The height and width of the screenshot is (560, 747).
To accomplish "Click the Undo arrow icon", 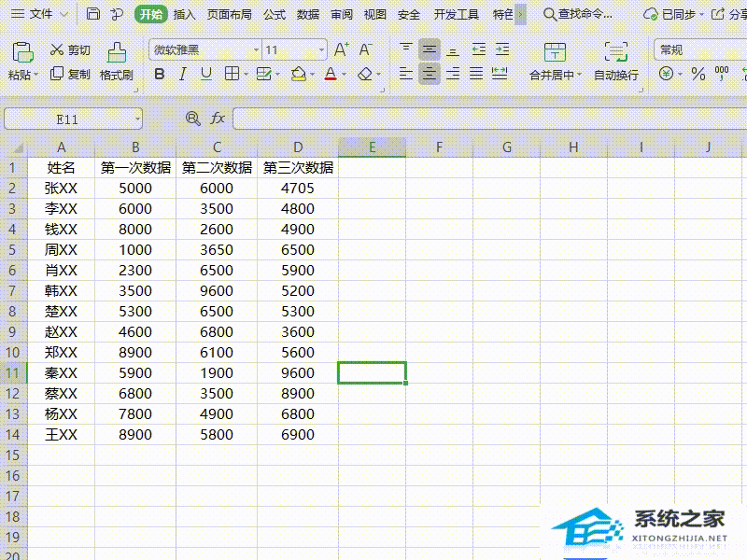I will [117, 14].
